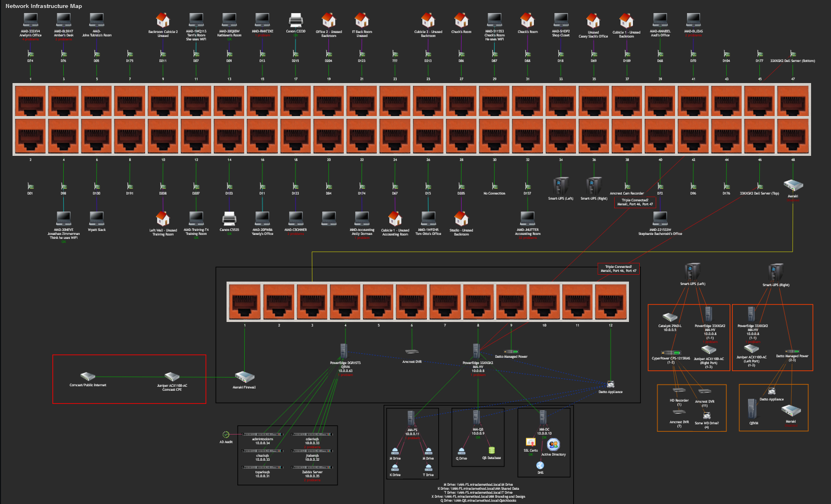Image resolution: width=831 pixels, height=504 pixels.
Task: Select the Zabbix Server rack icon
Action: pos(312,466)
